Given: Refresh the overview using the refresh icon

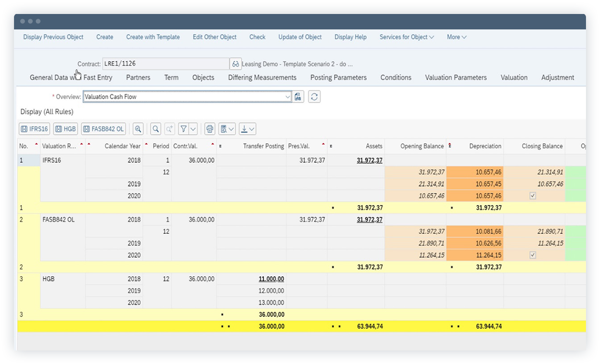Looking at the screenshot, I should tap(314, 97).
